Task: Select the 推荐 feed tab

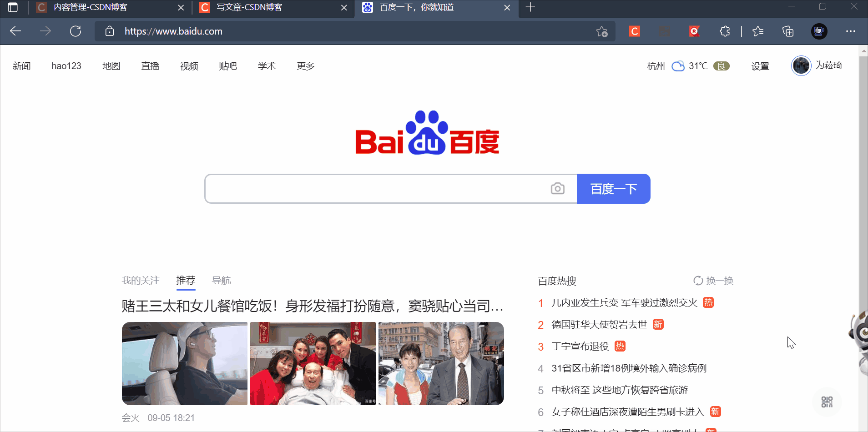Action: (186, 281)
